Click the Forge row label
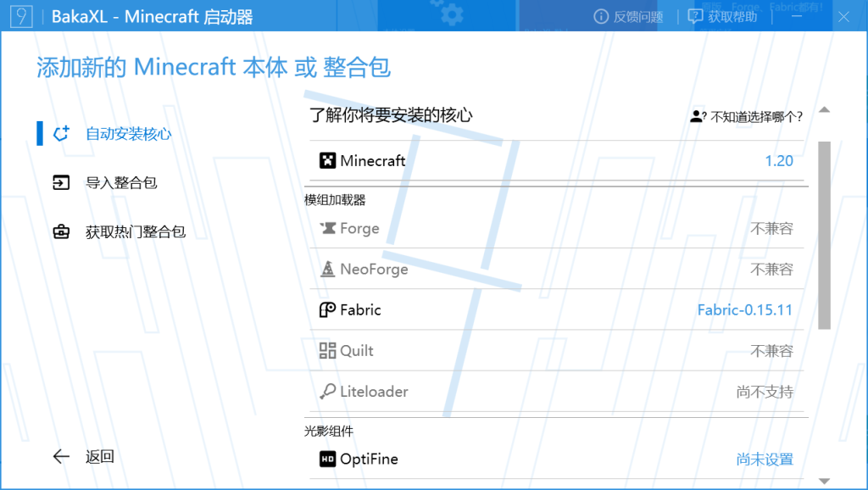 point(359,229)
